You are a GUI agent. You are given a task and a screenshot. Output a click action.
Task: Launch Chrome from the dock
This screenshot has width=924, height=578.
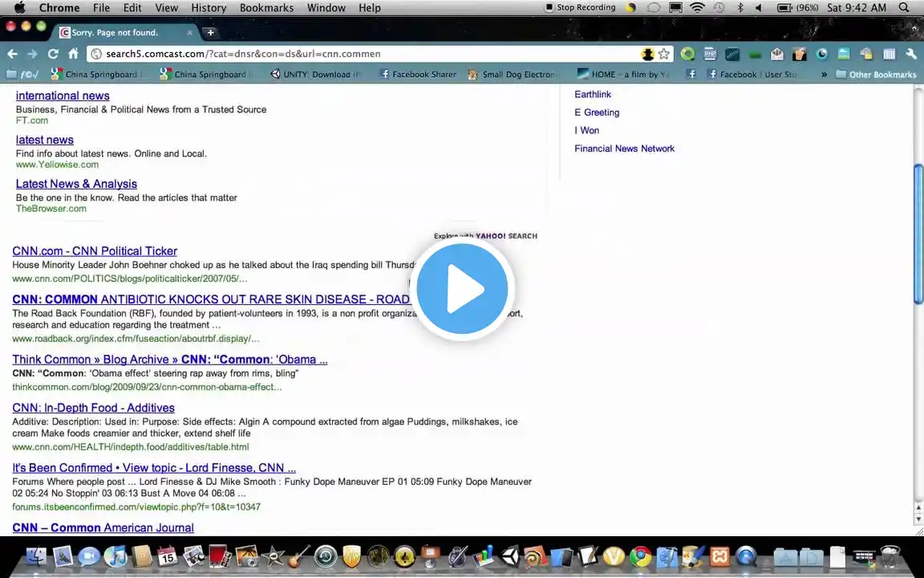641,556
